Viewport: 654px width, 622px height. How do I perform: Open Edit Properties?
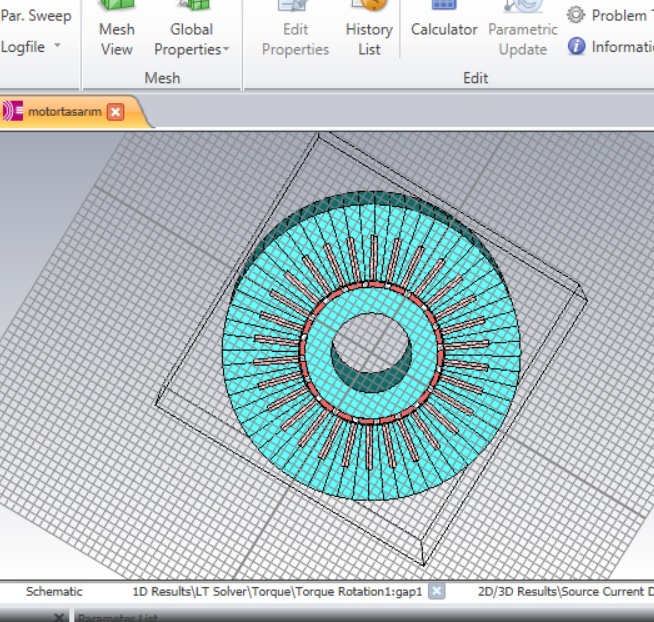[x=295, y=30]
